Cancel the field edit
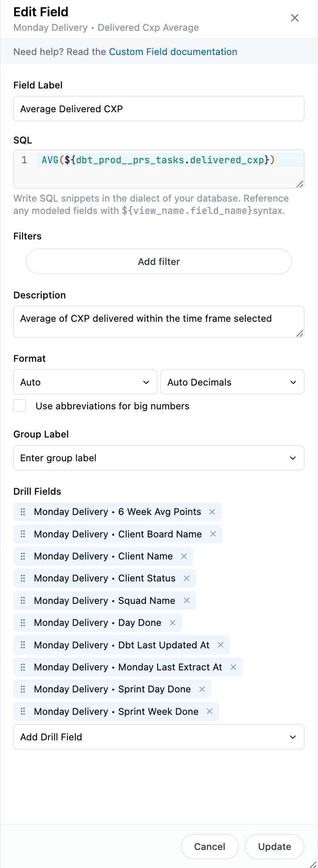The height and width of the screenshot is (868, 318). [210, 846]
